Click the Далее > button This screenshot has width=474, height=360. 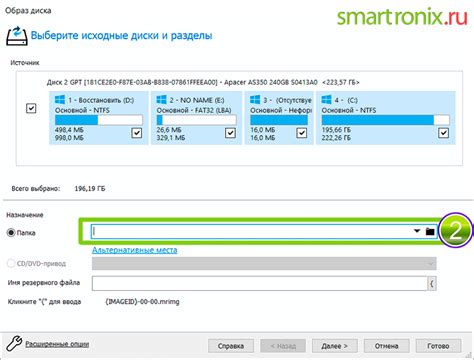coord(335,346)
